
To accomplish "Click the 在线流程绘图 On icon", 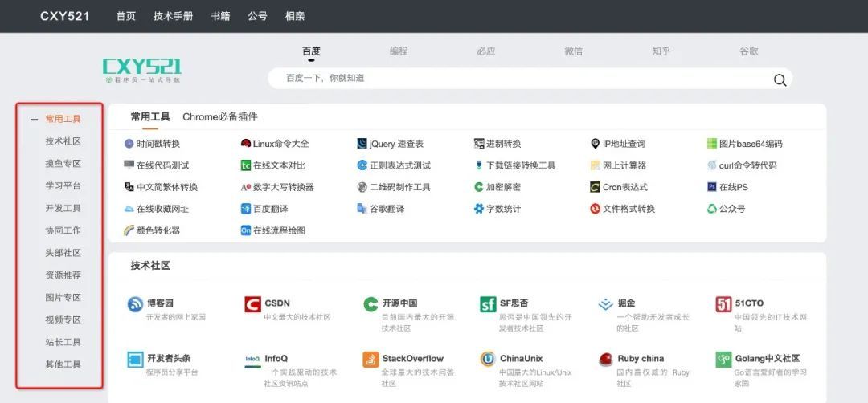I will [246, 230].
